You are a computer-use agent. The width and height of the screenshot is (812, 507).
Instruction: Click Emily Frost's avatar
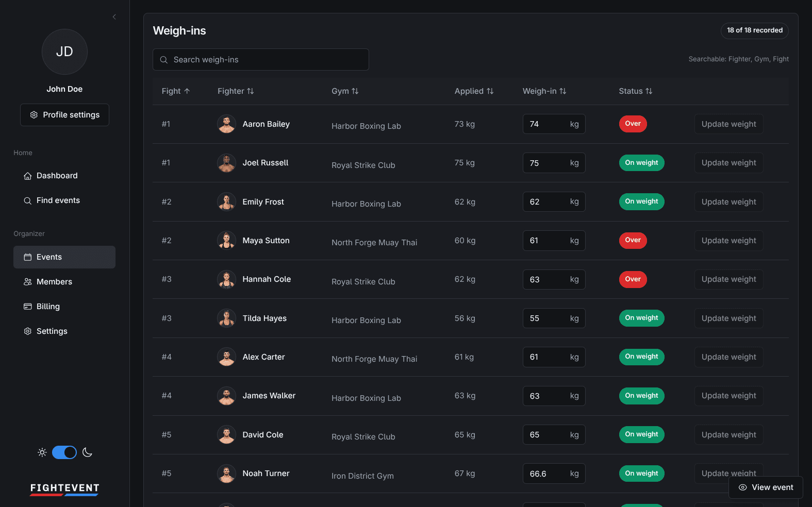pyautogui.click(x=226, y=202)
